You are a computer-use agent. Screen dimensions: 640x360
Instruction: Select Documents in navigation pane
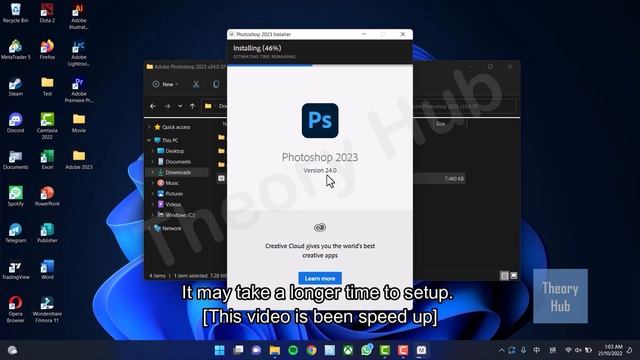pyautogui.click(x=178, y=162)
